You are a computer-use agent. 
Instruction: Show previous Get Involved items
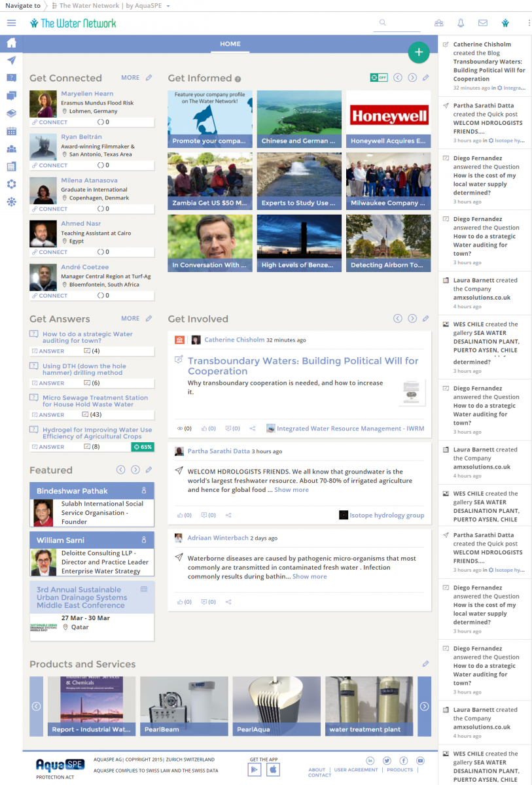(x=397, y=319)
